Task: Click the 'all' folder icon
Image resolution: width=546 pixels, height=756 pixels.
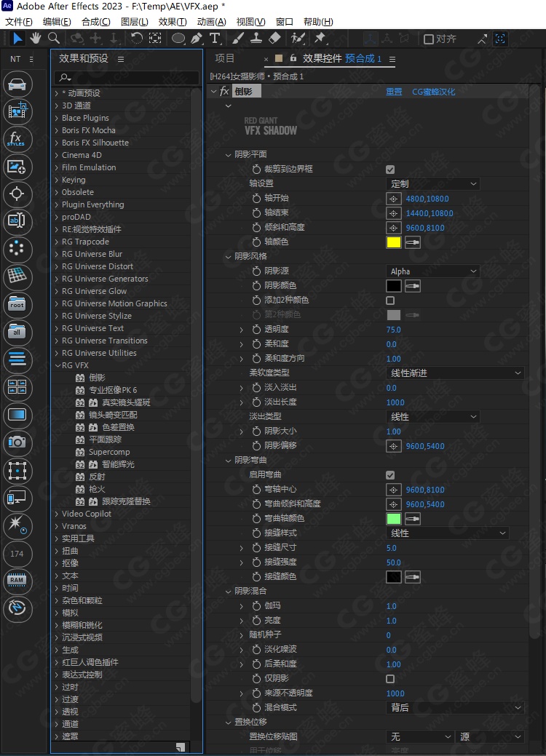Action: point(17,333)
